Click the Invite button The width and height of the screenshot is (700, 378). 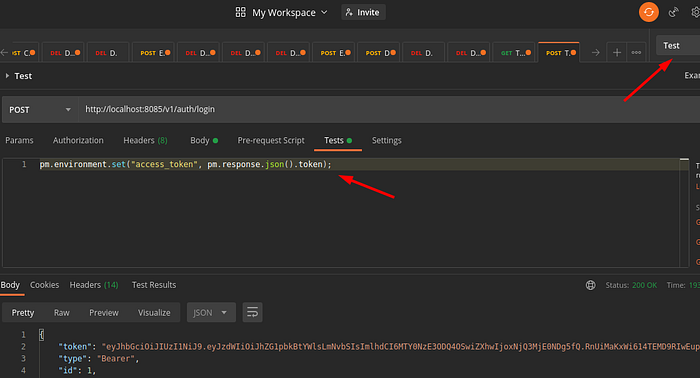(x=363, y=12)
